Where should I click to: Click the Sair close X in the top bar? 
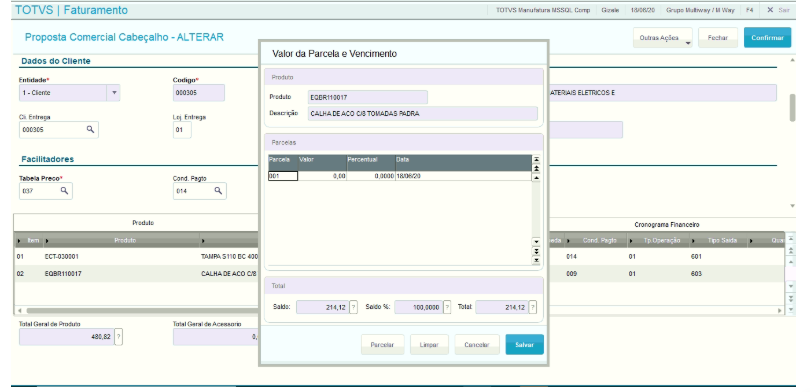coord(770,10)
